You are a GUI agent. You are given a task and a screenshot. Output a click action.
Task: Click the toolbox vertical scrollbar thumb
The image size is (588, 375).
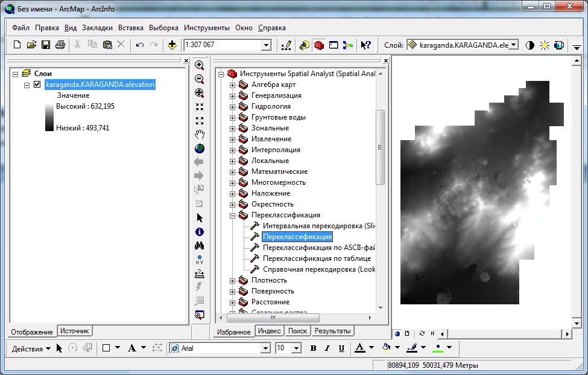[381, 147]
